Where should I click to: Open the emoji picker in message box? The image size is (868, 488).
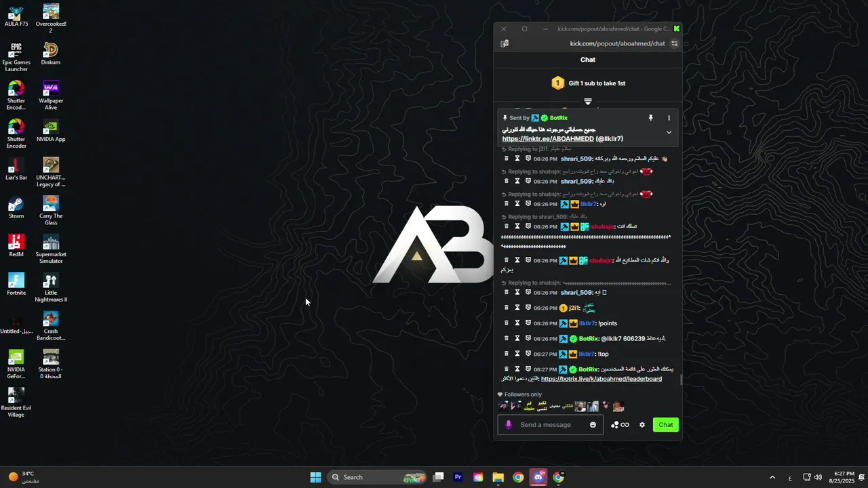(593, 425)
